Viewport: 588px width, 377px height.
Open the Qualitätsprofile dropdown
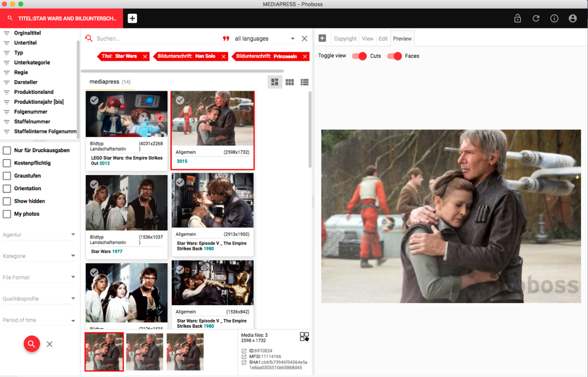point(40,299)
